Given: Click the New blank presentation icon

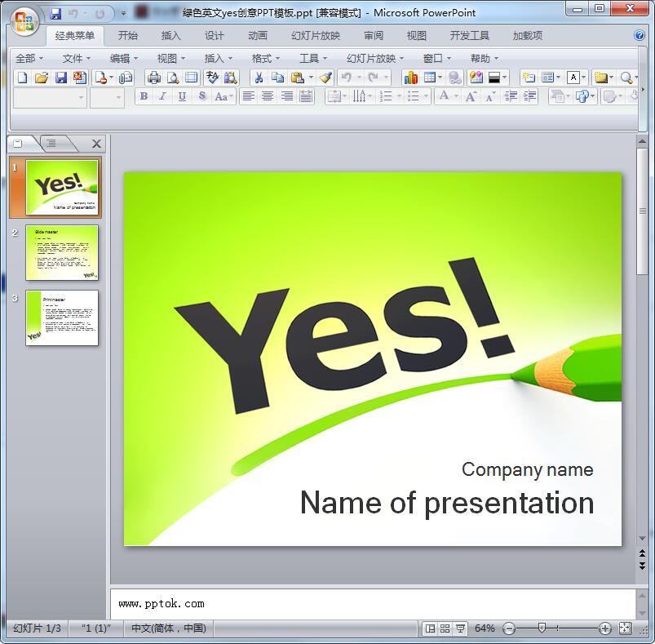Looking at the screenshot, I should click(23, 78).
